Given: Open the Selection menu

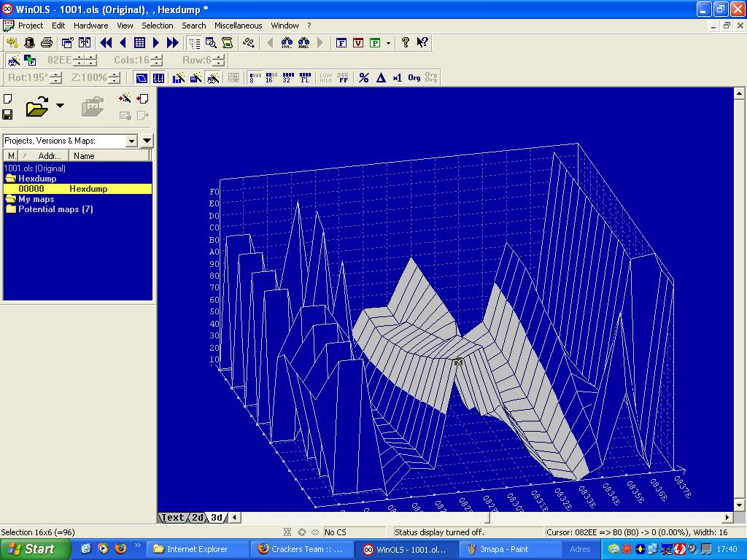Looking at the screenshot, I should (x=158, y=26).
